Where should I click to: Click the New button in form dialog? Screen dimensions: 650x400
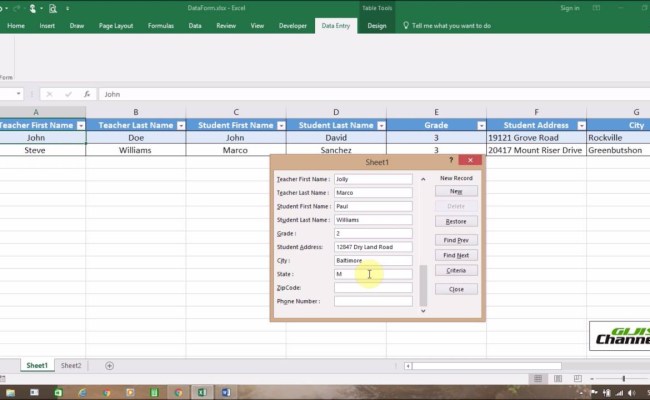(x=456, y=192)
